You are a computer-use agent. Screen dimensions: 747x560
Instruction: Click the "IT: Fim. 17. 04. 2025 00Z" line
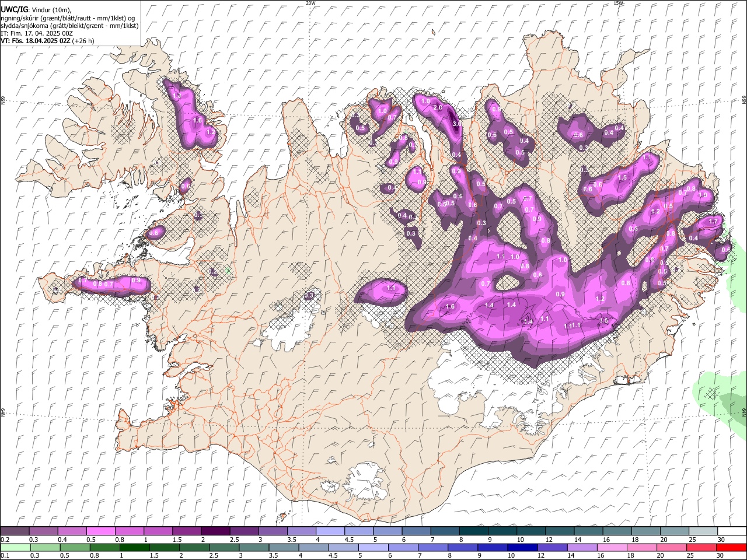pos(37,33)
